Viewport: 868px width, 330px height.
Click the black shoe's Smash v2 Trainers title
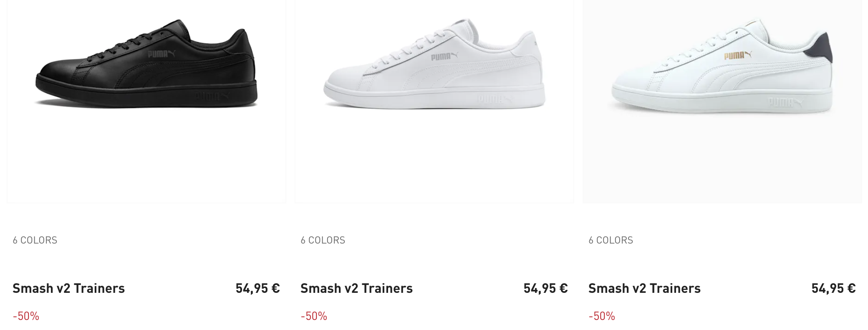69,288
